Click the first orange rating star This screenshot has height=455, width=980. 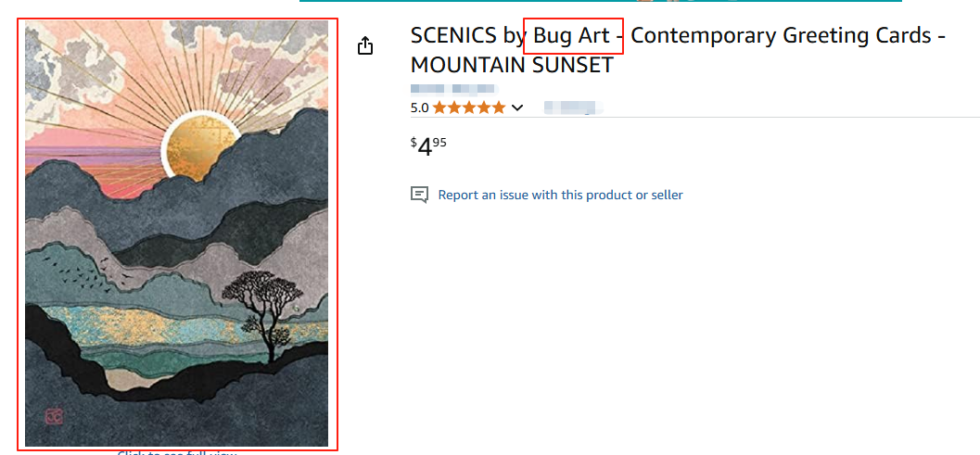(439, 107)
